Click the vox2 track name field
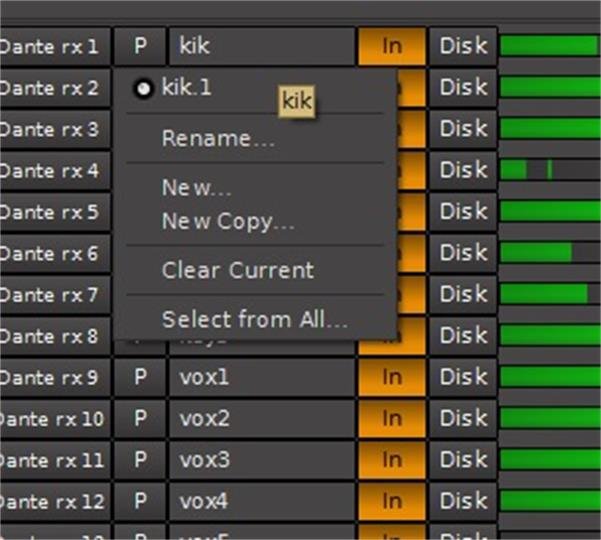 click(x=261, y=418)
